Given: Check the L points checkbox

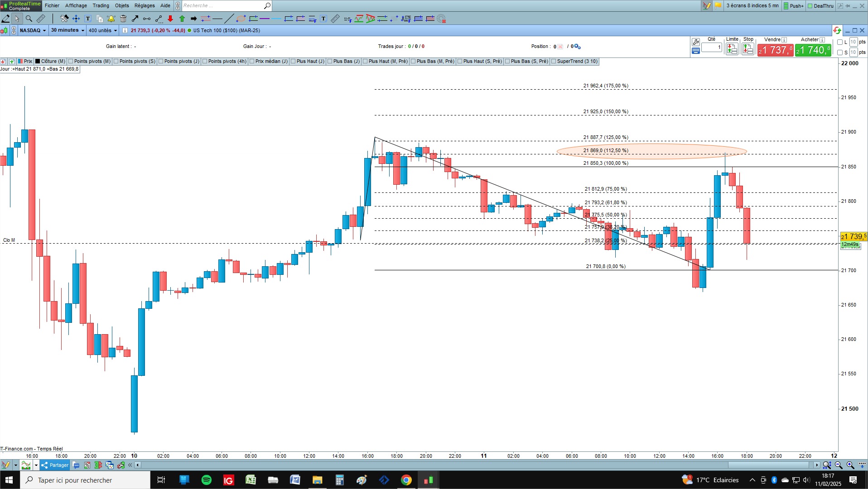Looking at the screenshot, I should pyautogui.click(x=840, y=42).
